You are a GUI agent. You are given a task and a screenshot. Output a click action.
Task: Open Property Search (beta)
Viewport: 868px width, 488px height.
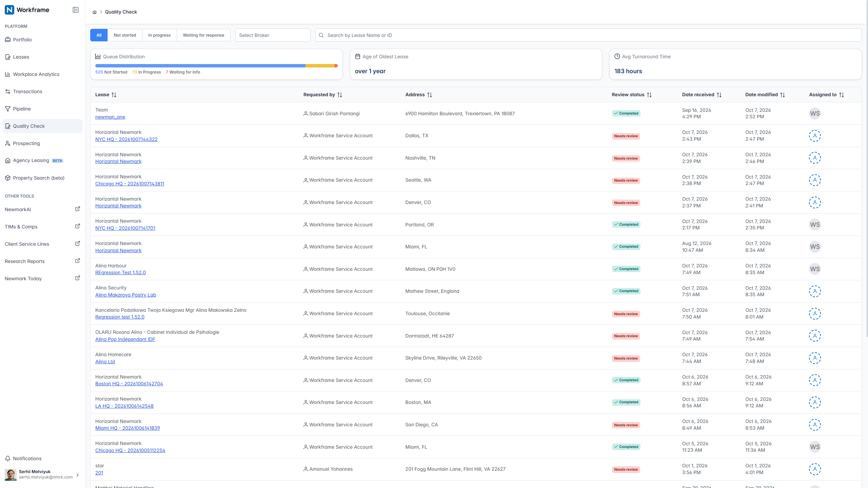42,178
